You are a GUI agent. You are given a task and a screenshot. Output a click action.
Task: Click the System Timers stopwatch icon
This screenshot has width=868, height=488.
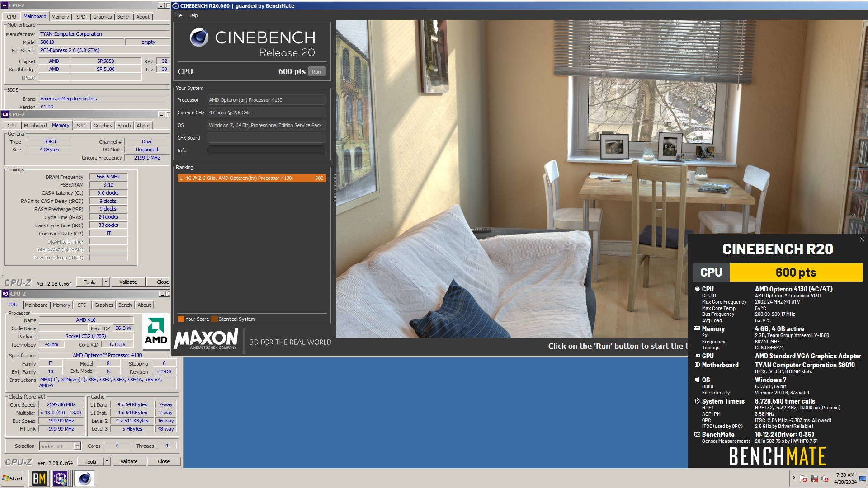click(697, 401)
